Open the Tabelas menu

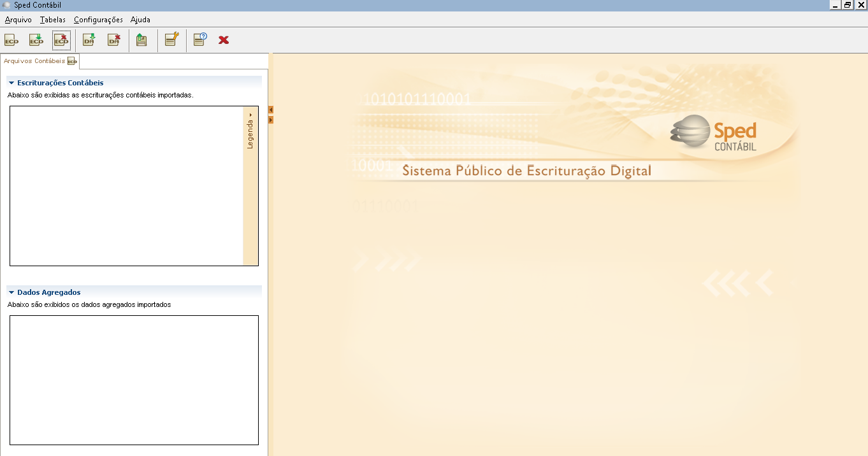[x=53, y=20]
